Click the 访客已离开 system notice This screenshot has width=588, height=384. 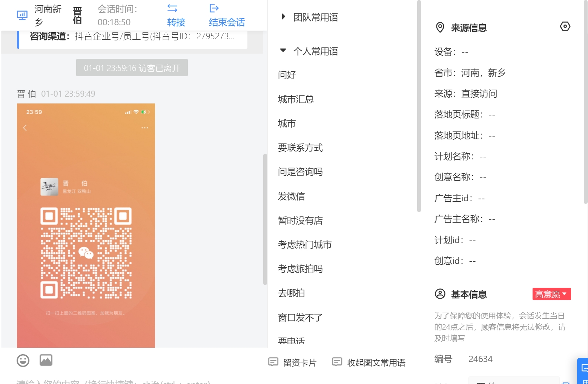pyautogui.click(x=132, y=68)
